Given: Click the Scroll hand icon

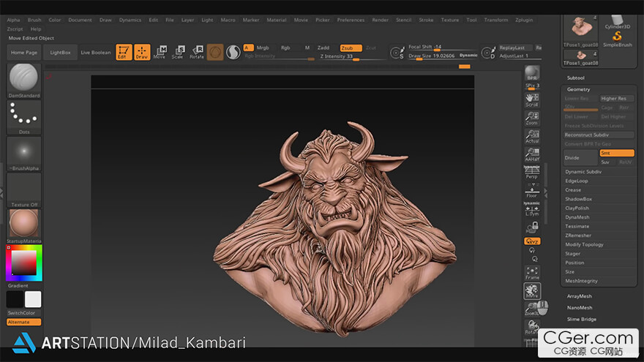Looking at the screenshot, I should tap(532, 99).
